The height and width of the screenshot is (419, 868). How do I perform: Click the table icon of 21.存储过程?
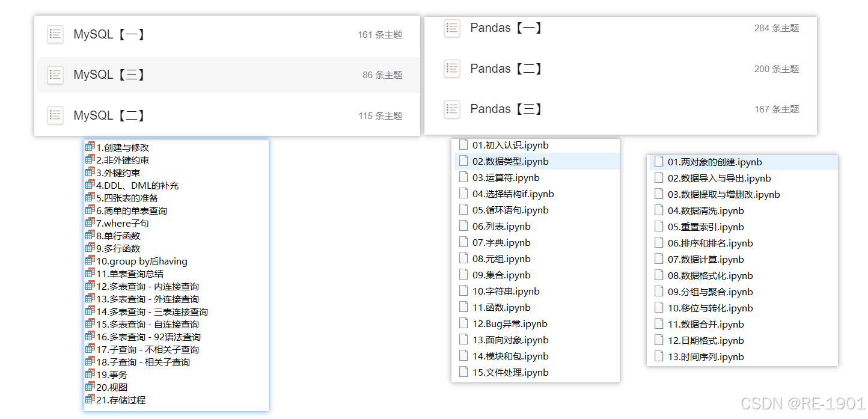90,400
